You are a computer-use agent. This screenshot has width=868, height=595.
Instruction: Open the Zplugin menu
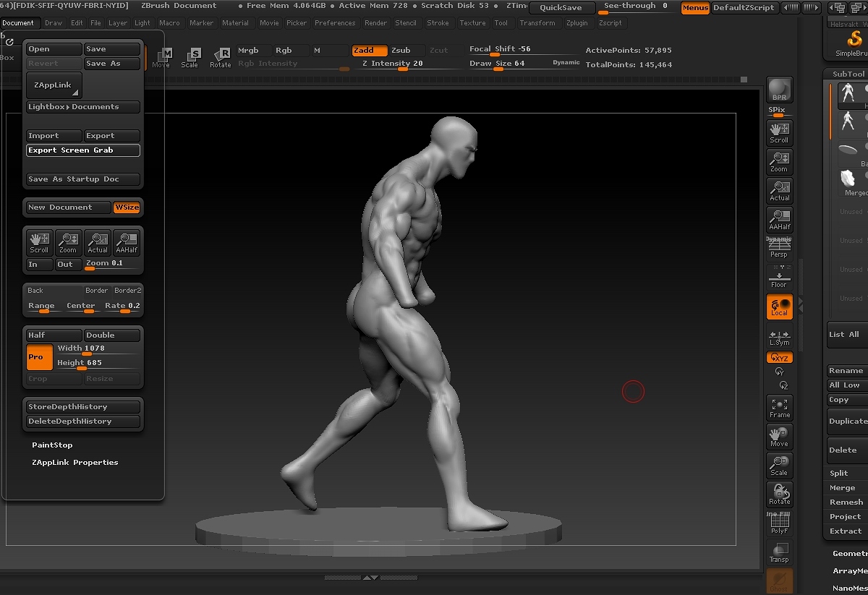pos(577,23)
